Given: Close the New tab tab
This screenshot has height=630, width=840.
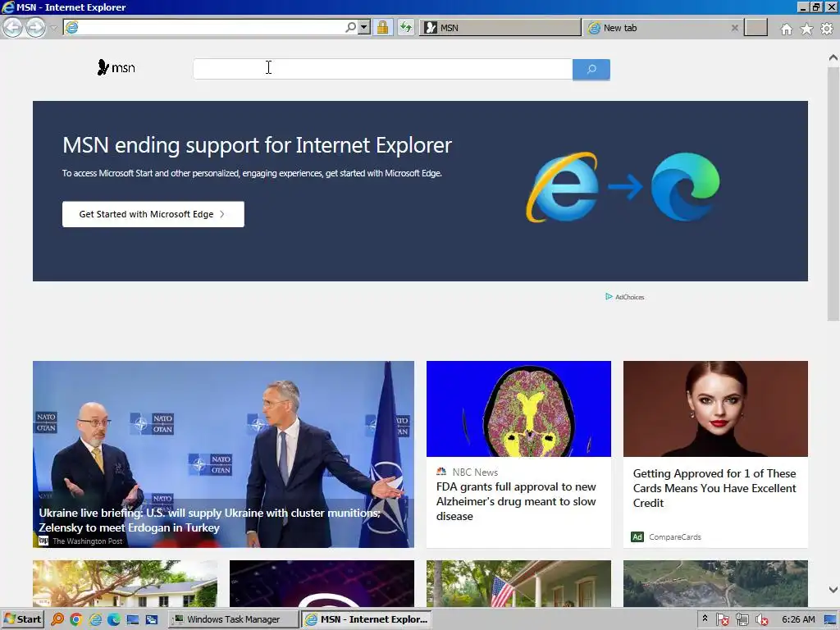Looking at the screenshot, I should pyautogui.click(x=735, y=28).
